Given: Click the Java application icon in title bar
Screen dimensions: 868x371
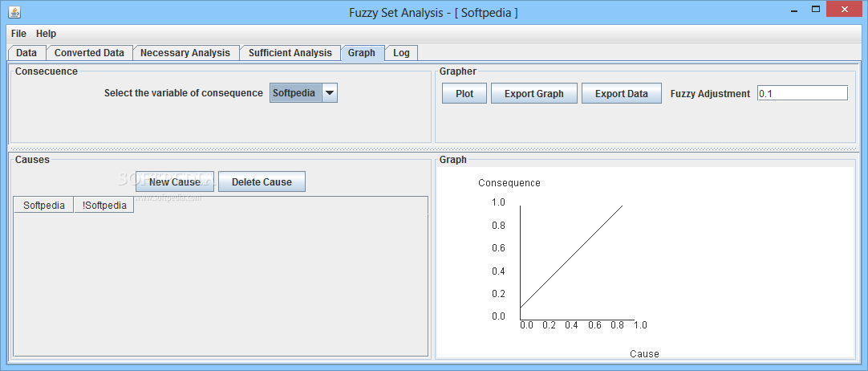Looking at the screenshot, I should click(15, 11).
